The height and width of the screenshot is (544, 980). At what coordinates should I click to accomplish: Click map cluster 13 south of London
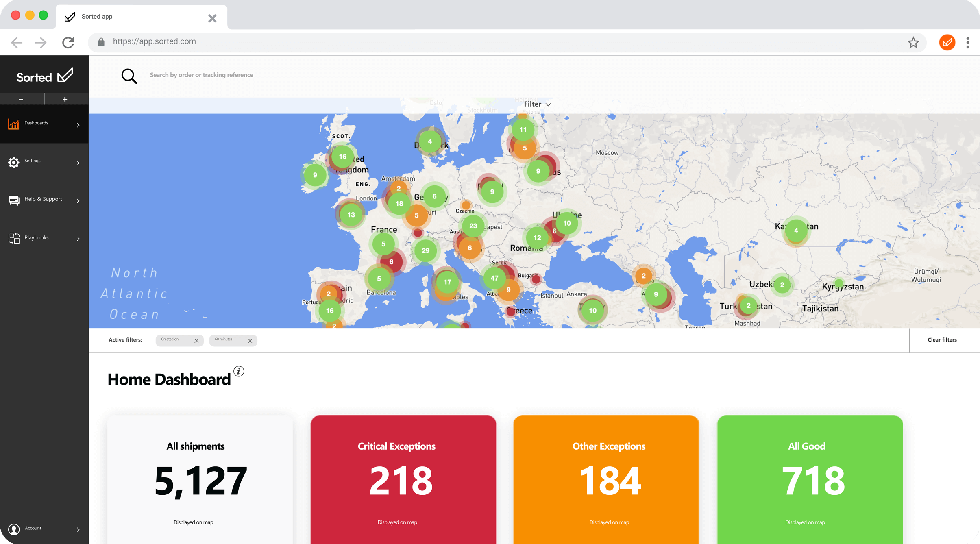pos(351,215)
